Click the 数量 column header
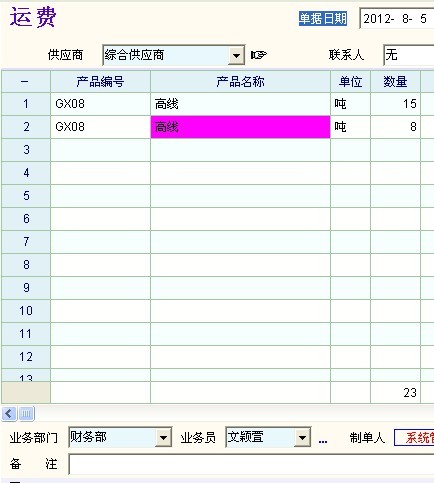The height and width of the screenshot is (483, 434). [395, 82]
